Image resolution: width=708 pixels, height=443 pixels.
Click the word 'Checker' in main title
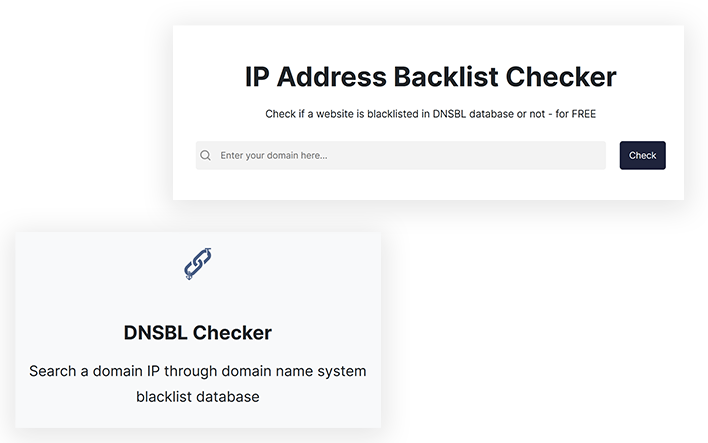561,77
